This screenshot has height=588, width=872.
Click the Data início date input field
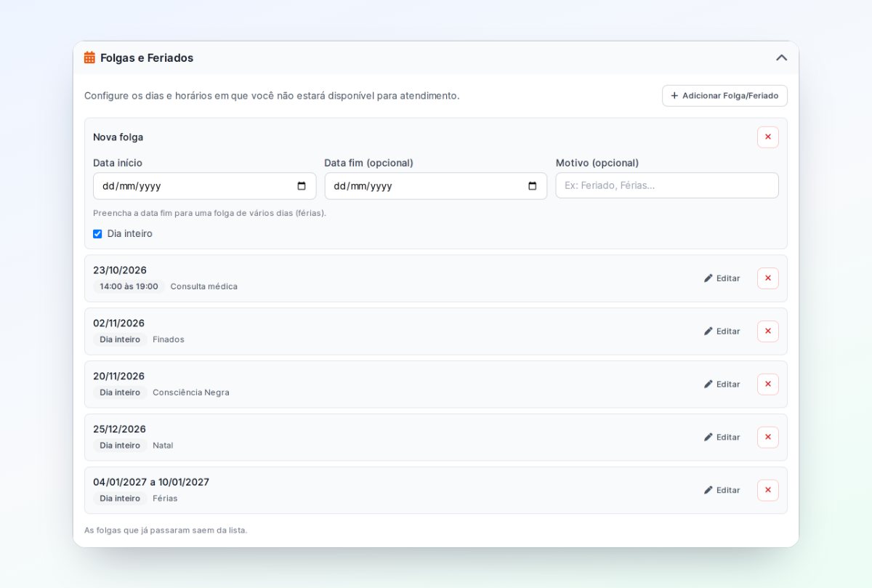(204, 186)
